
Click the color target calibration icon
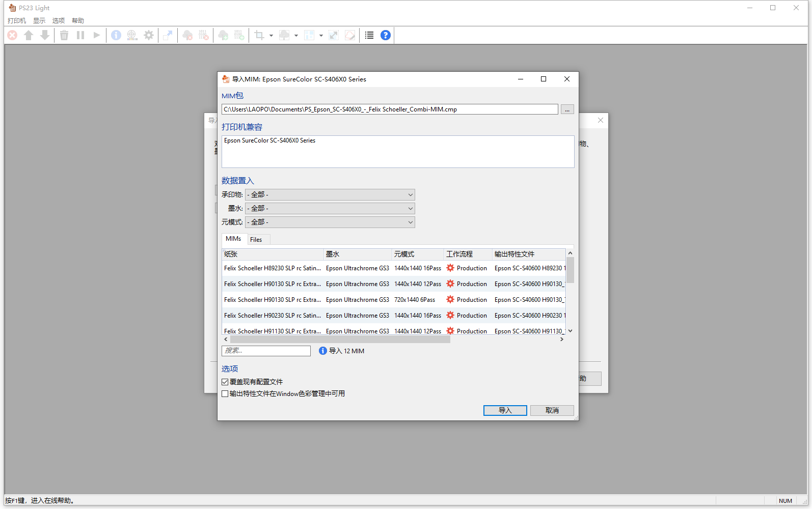(132, 35)
